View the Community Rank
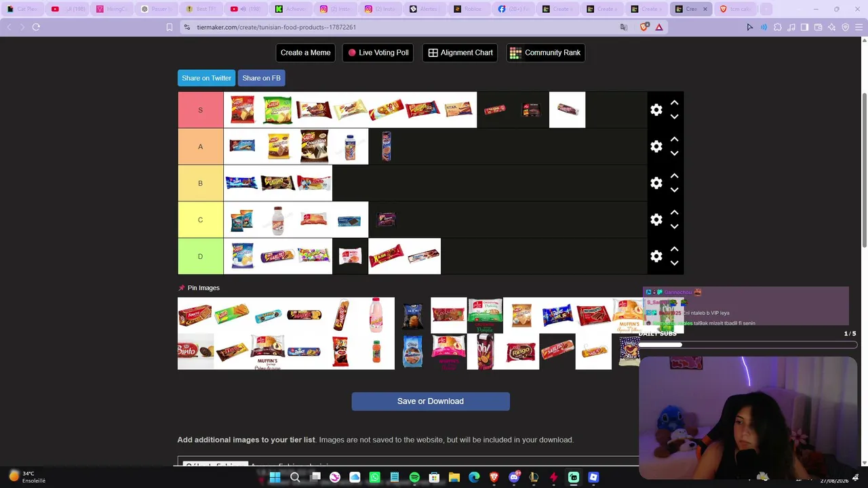 point(546,53)
